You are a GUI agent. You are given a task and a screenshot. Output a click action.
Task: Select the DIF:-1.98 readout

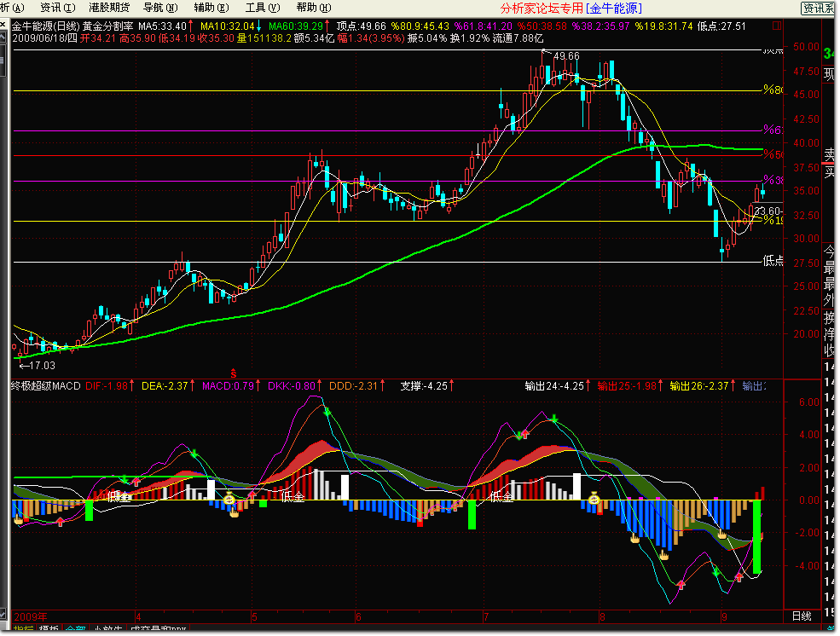tap(107, 385)
